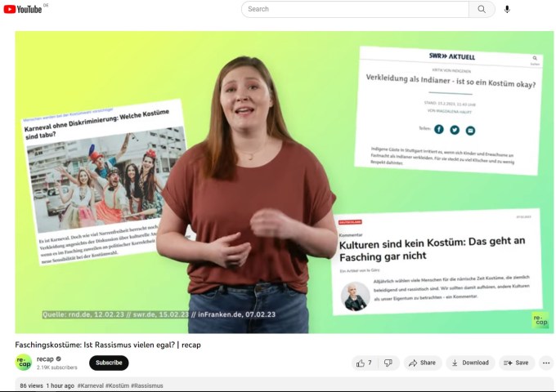Download the video
Screen dimensions: 556x392
point(469,363)
